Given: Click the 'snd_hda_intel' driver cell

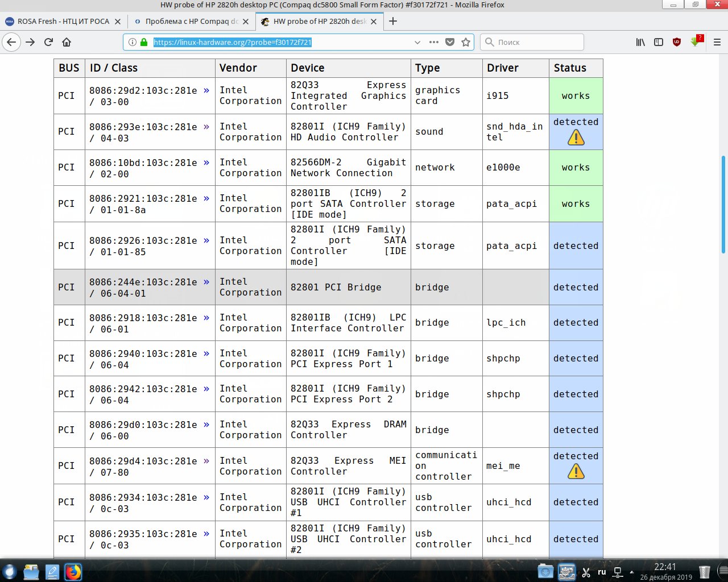Looking at the screenshot, I should (x=515, y=132).
